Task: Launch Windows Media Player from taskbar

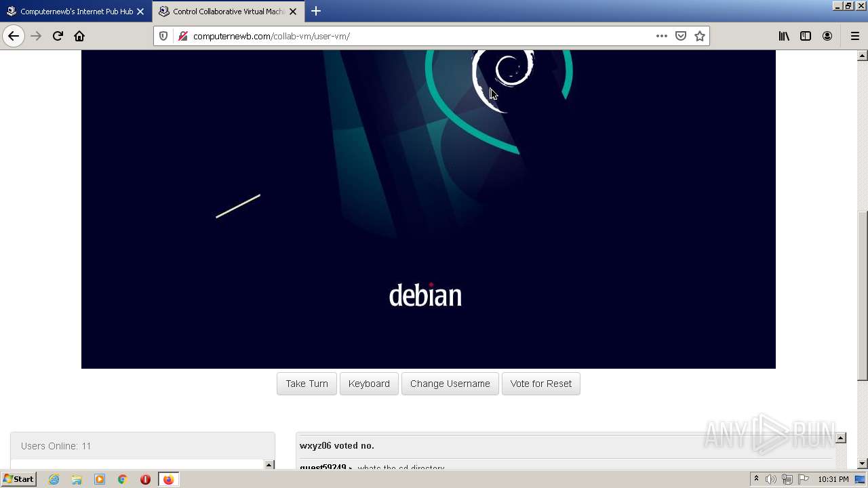Action: coord(100,479)
